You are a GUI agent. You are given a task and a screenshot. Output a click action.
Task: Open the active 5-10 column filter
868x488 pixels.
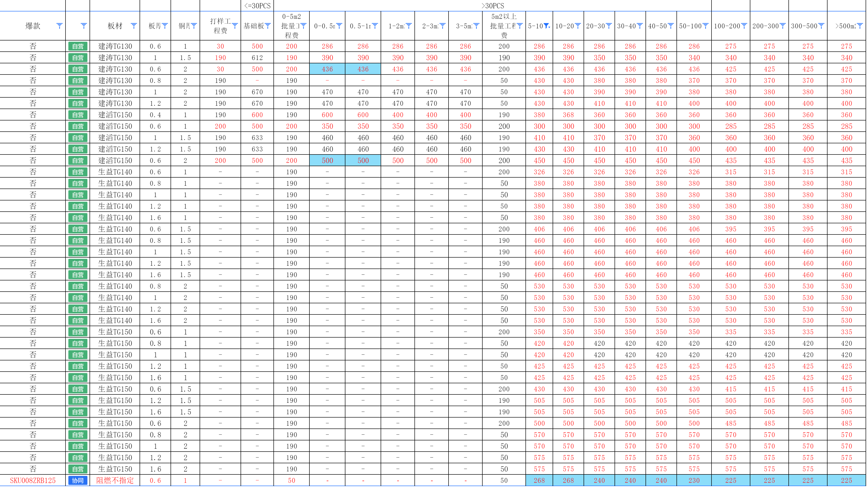coord(546,26)
